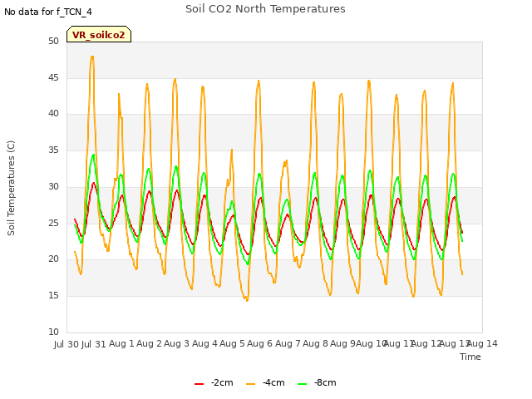
Task: Click the Time axis label
Action: tap(470, 357)
